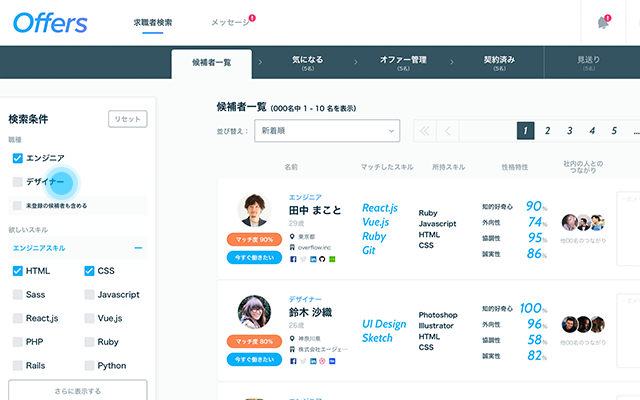640x400 pixels.
Task: Go to page 2 of candidates
Action: [547, 131]
